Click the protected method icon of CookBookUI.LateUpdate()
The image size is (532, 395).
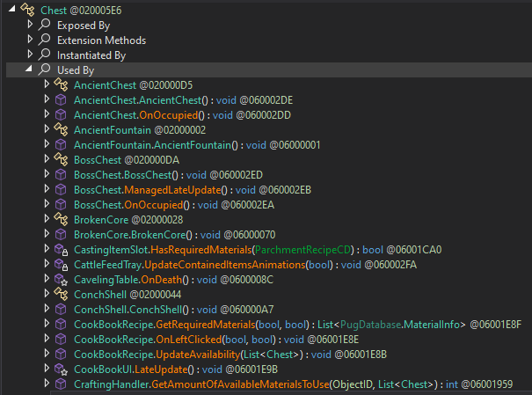tap(61, 369)
